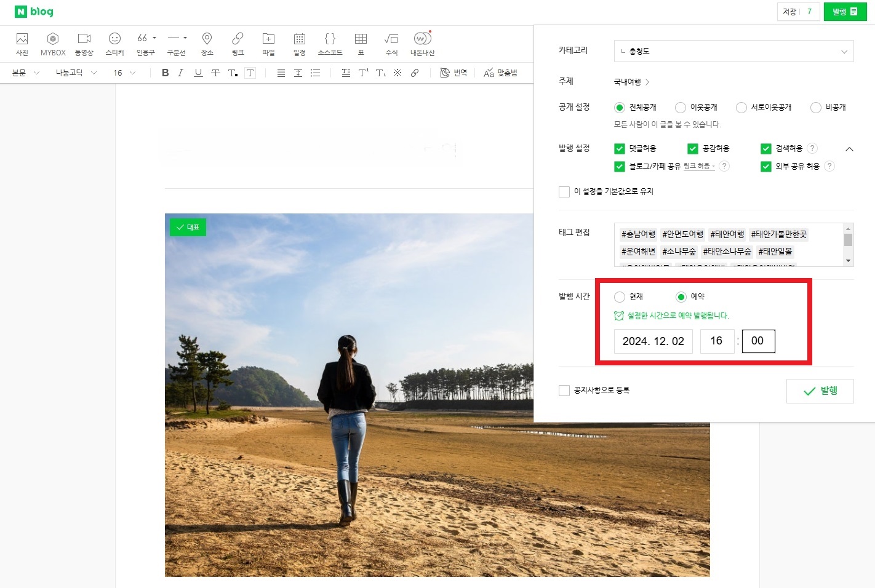Collapse publish settings with chevron
Screen dimensions: 875x588
click(x=849, y=149)
